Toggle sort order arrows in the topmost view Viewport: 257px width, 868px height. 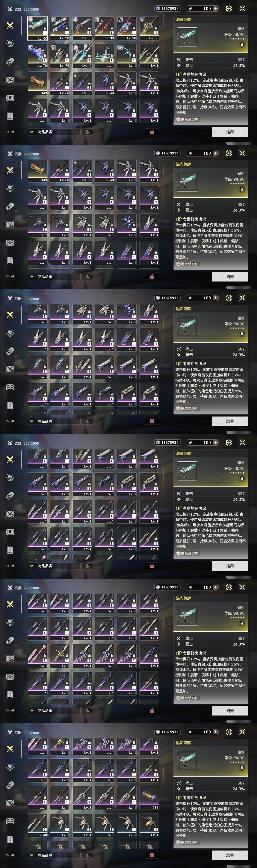87,132
